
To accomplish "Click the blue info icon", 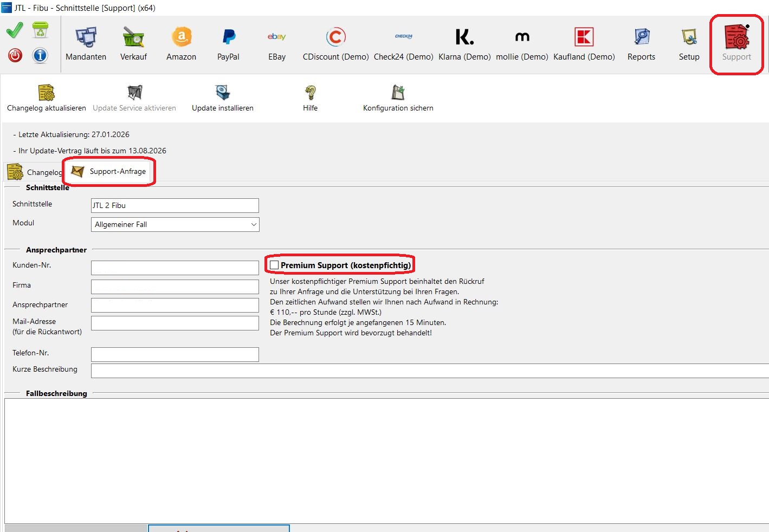I will [x=40, y=55].
